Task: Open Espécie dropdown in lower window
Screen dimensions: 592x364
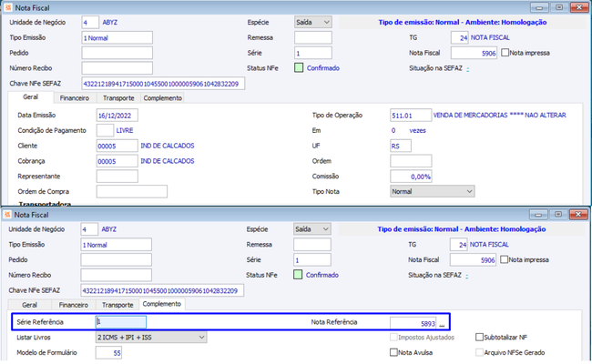Action: (x=312, y=229)
